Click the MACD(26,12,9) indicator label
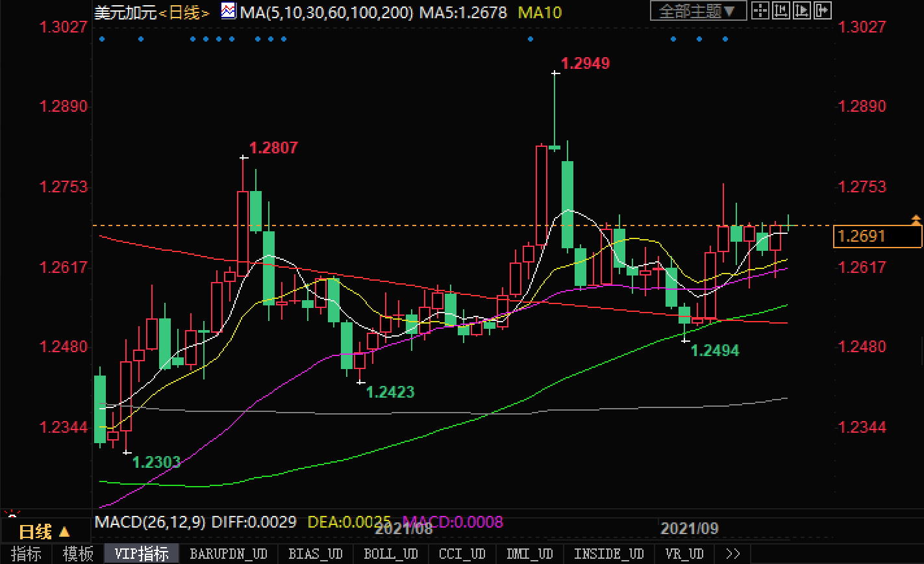 coord(150,522)
